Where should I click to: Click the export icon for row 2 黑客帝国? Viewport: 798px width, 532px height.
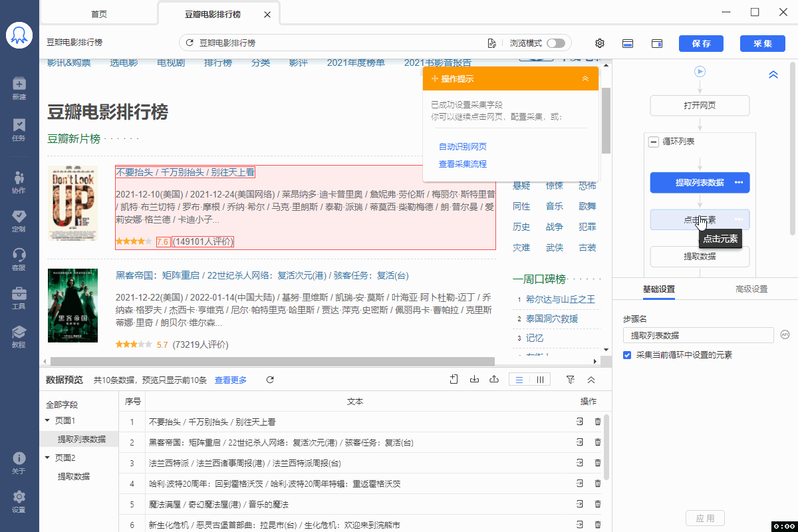click(580, 442)
